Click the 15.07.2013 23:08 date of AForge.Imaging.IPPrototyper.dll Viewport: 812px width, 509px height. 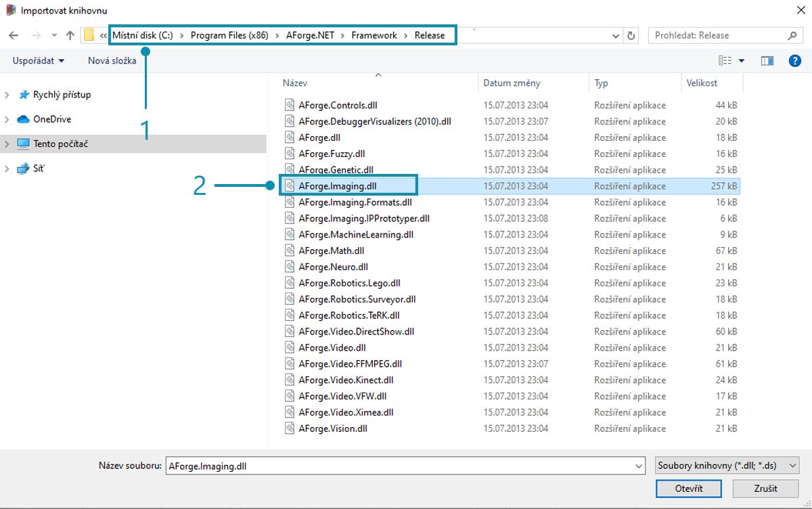point(516,219)
